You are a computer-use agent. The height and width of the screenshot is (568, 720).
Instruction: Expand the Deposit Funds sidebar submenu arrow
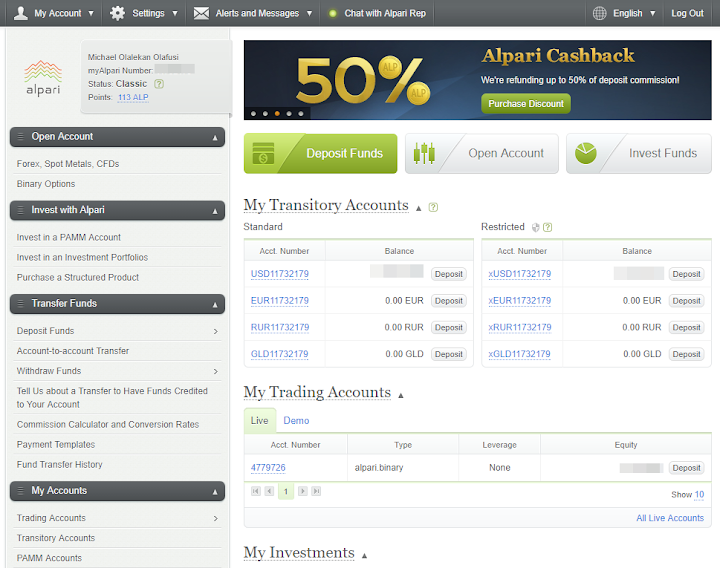[x=215, y=332]
